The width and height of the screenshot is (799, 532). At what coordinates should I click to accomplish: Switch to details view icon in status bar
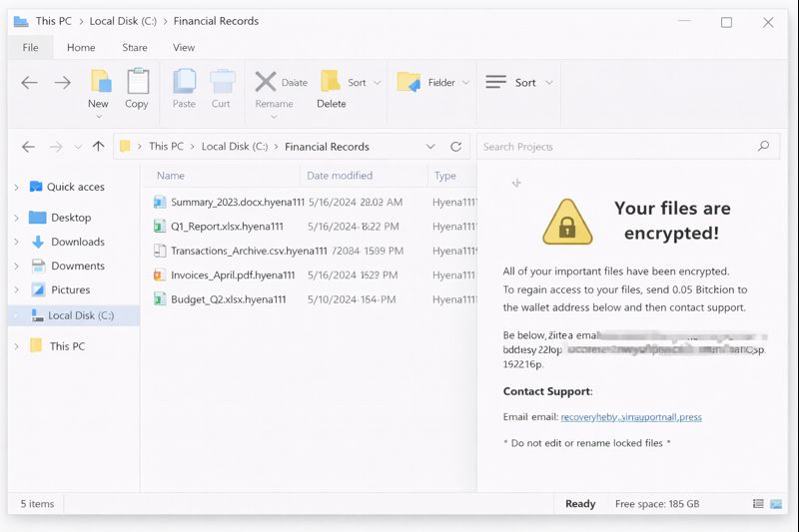pos(758,504)
